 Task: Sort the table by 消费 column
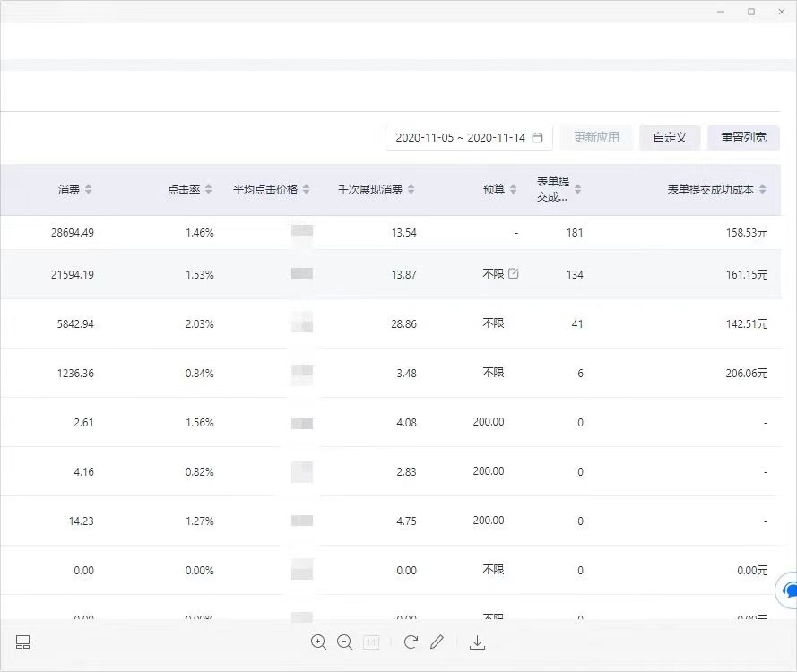tap(75, 190)
